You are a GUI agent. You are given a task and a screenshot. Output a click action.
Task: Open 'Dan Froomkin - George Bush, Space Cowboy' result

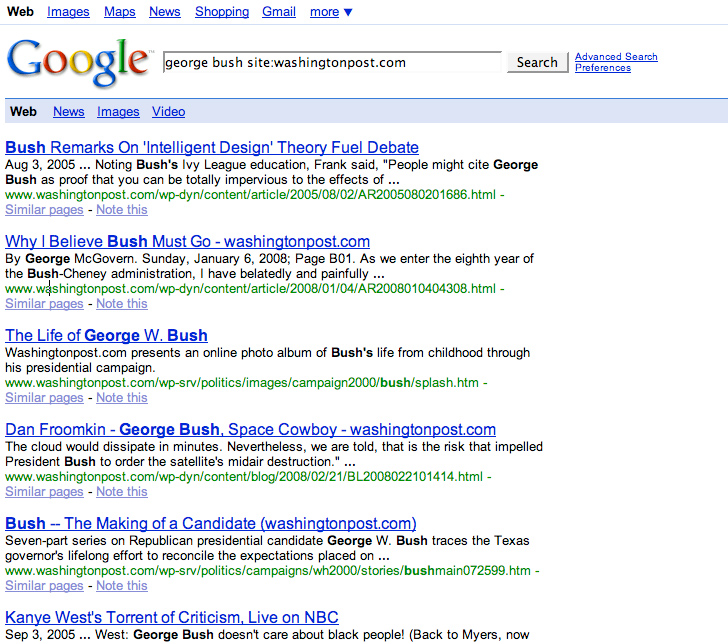pos(250,429)
